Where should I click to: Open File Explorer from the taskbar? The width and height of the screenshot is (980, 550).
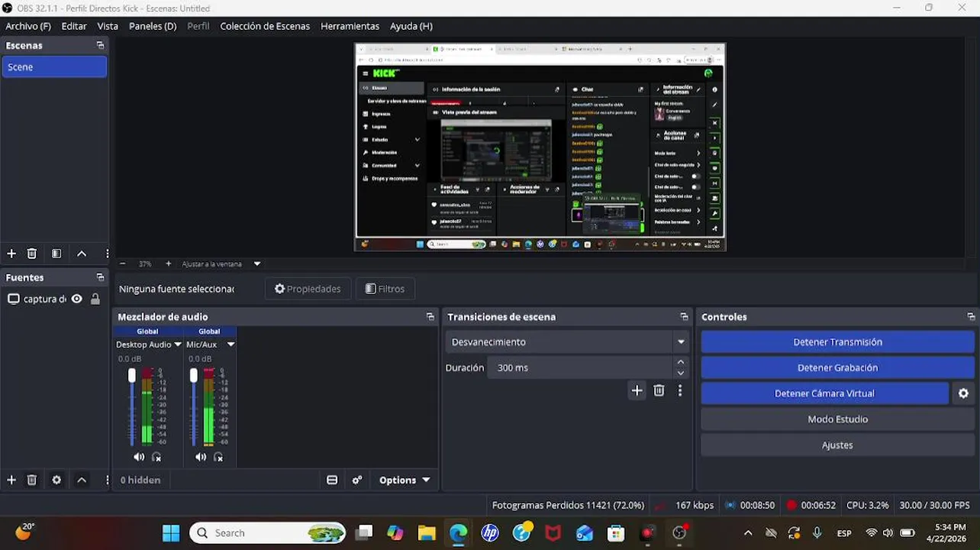click(426, 532)
